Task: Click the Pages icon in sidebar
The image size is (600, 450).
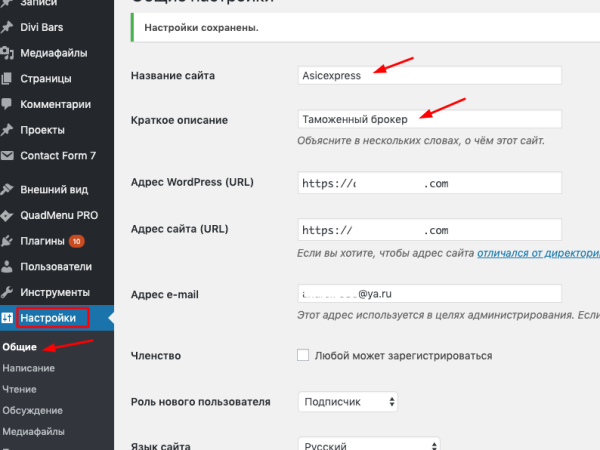Action: pyautogui.click(x=8, y=78)
